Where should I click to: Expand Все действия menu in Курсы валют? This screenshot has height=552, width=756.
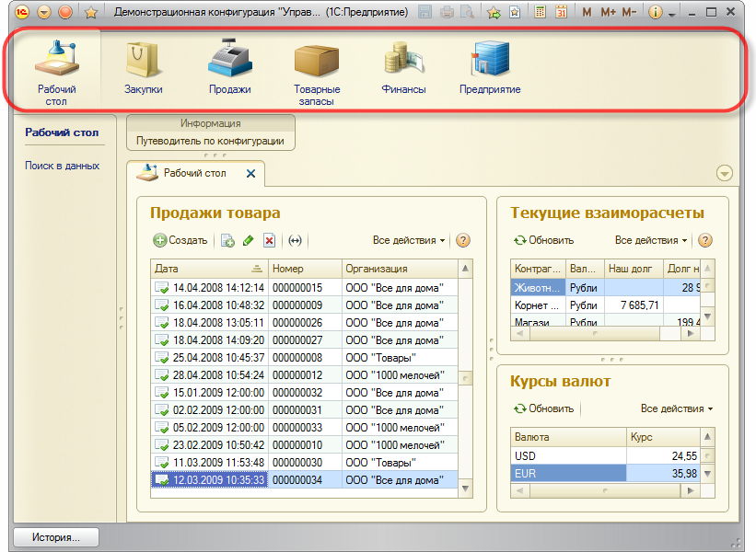pyautogui.click(x=677, y=408)
